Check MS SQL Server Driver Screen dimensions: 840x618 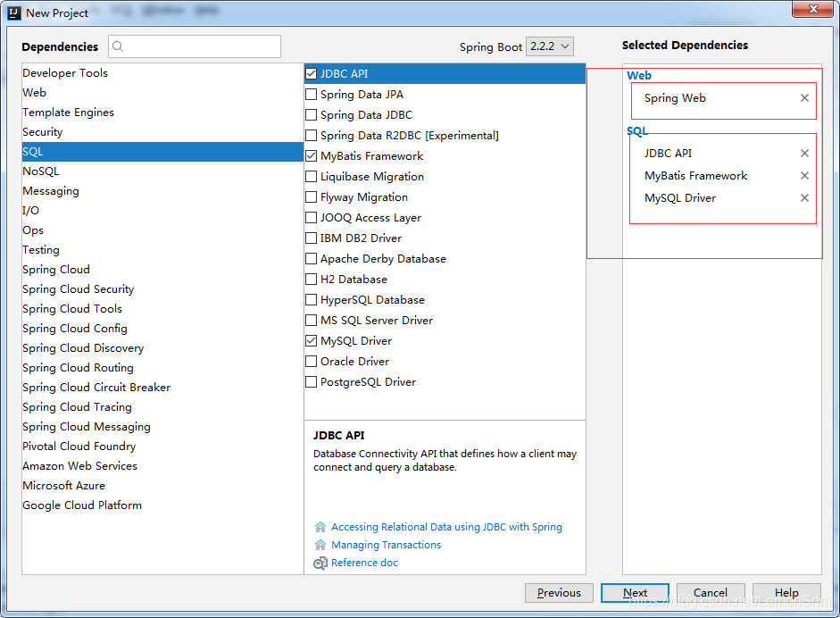(x=311, y=321)
